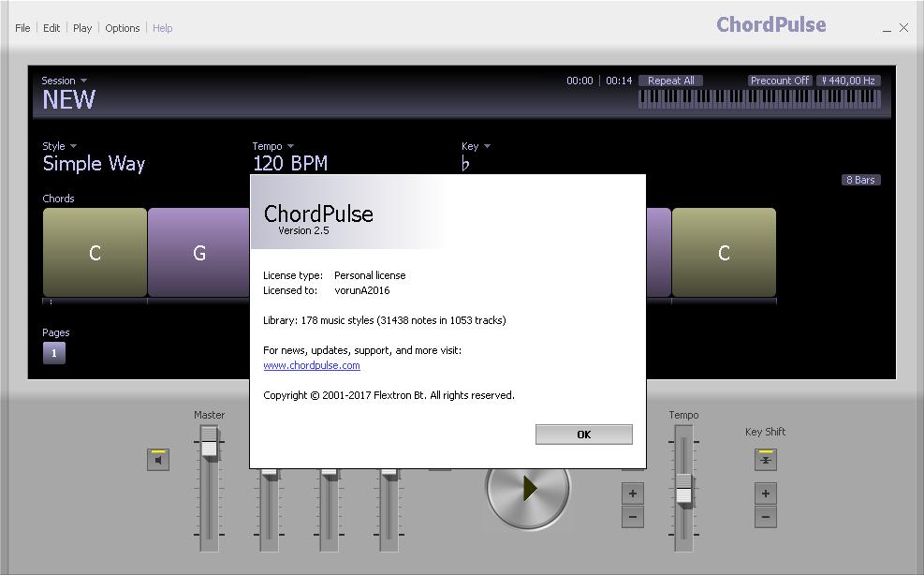Click the 'Version 2.5' text in dialog
This screenshot has width=924, height=575.
click(303, 230)
